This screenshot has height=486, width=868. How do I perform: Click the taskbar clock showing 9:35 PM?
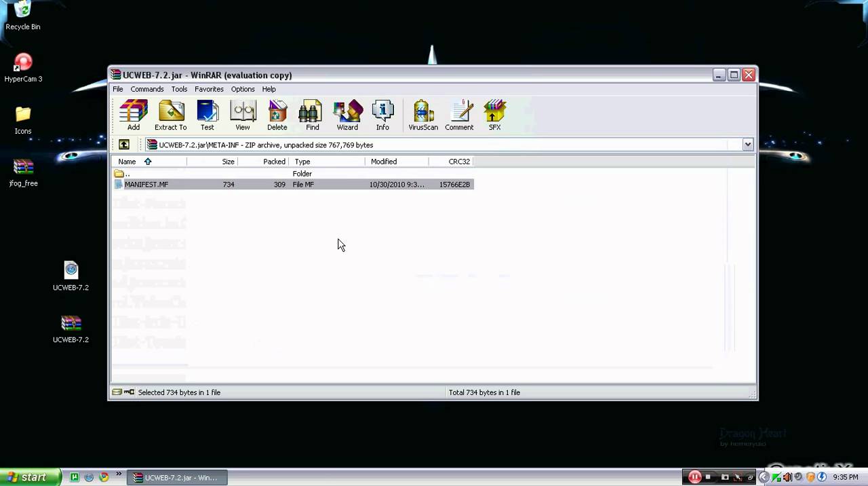[846, 477]
